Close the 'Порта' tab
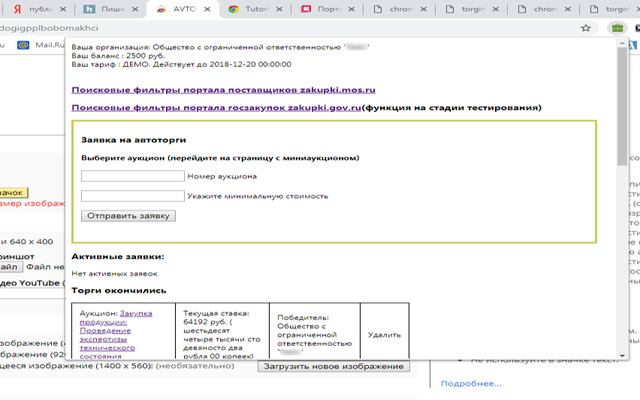 coord(351,9)
